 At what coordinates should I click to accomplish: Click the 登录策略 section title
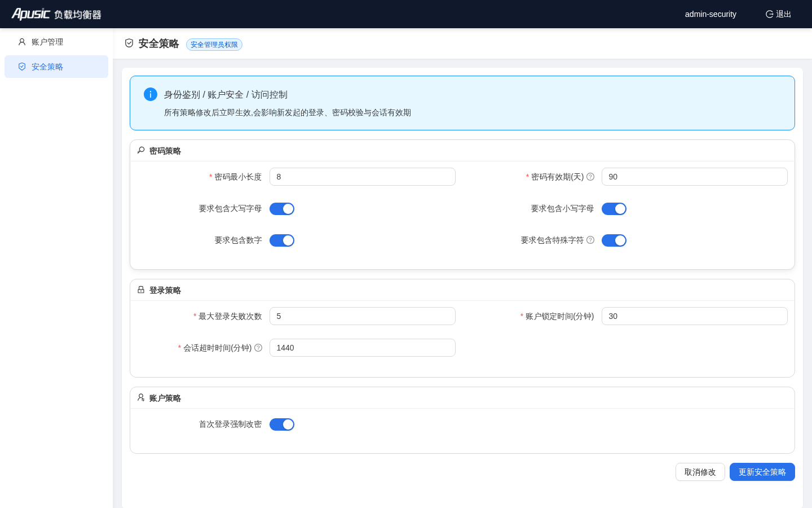click(x=165, y=290)
